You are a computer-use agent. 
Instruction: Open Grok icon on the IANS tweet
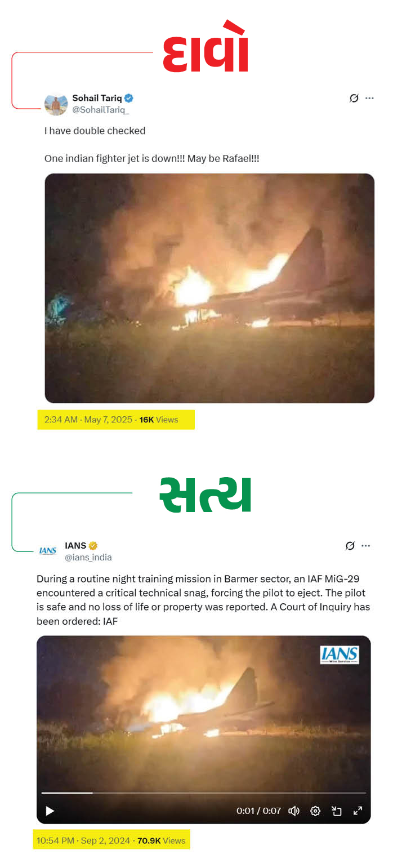tap(350, 546)
